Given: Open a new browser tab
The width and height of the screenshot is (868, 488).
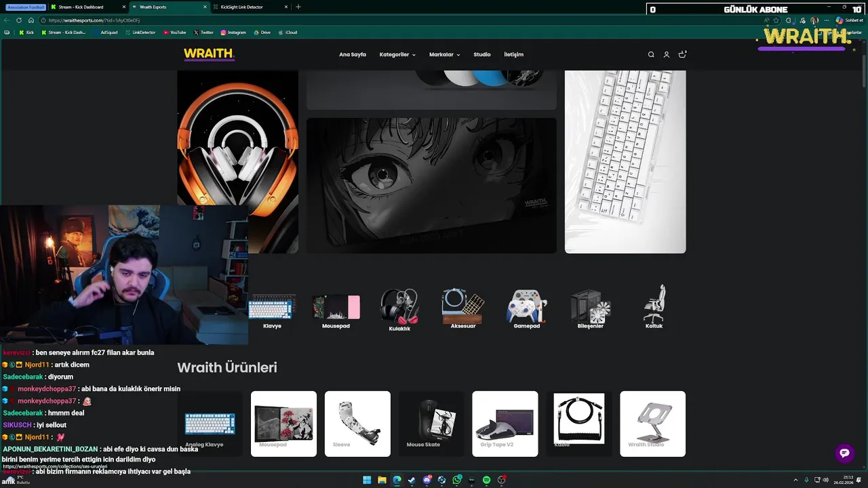Looking at the screenshot, I should 298,7.
